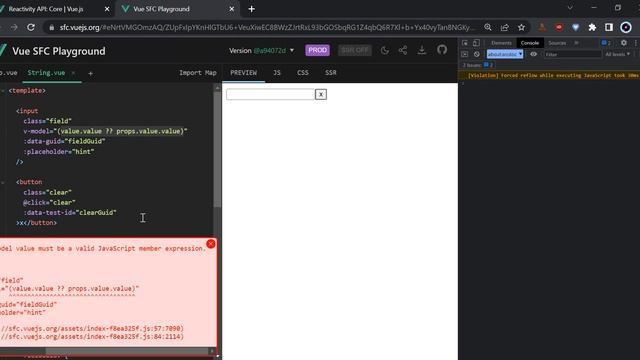Viewport: 640px width, 360px height.
Task: Open a new browser tab
Action: pos(251,9)
